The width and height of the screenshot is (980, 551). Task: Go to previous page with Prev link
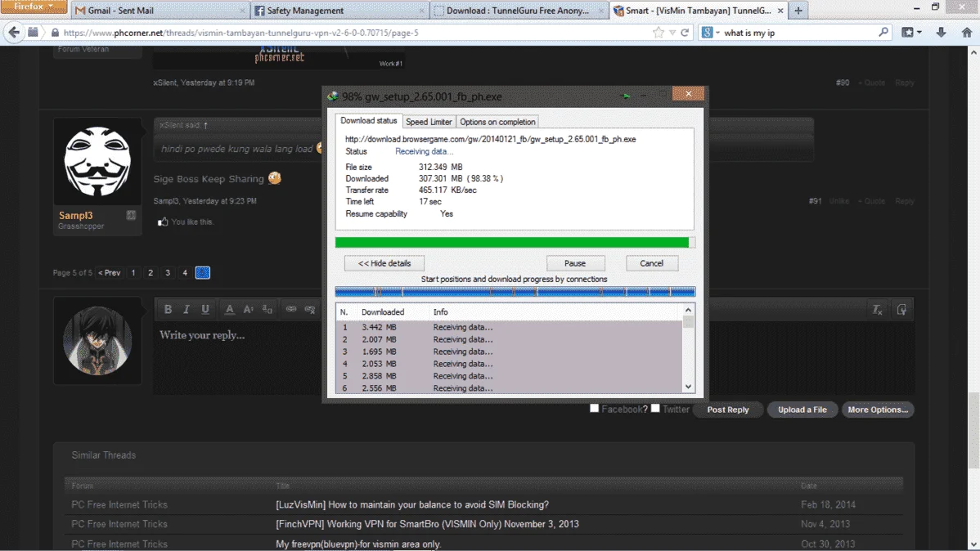(110, 273)
